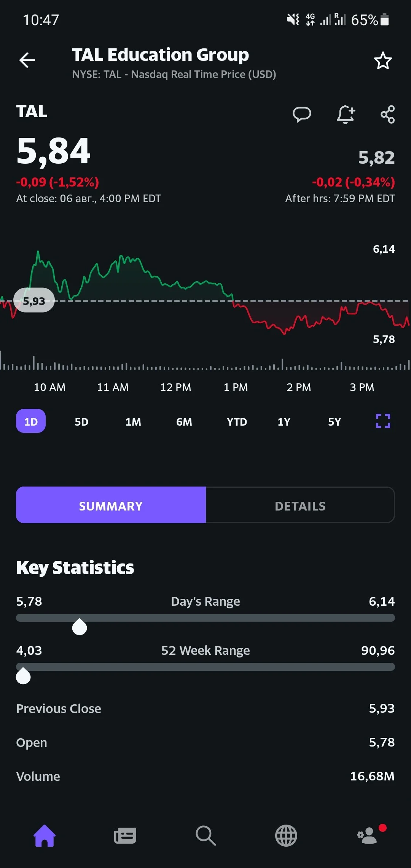411x868 pixels.
Task: Switch to the DETAILS tab
Action: coord(300,505)
